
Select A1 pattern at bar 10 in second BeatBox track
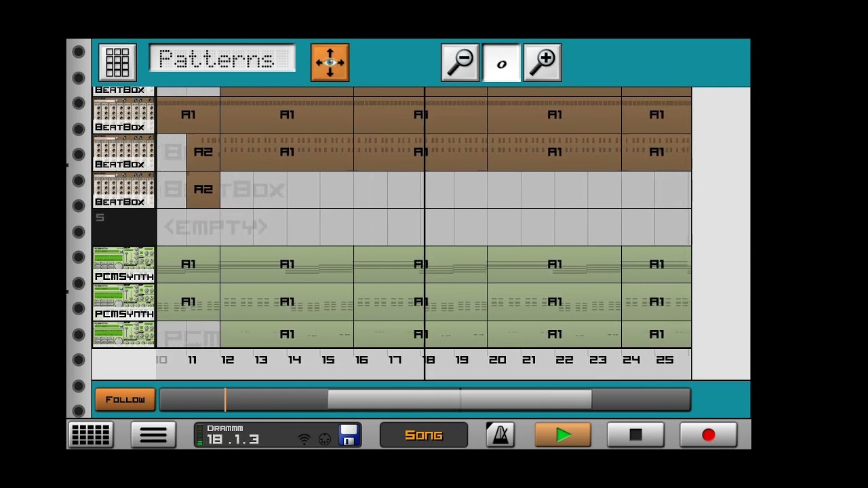(188, 115)
